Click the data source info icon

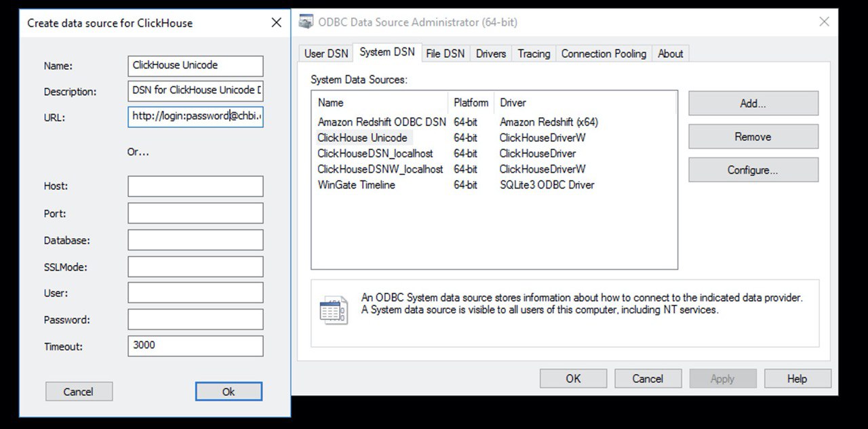[x=334, y=310]
